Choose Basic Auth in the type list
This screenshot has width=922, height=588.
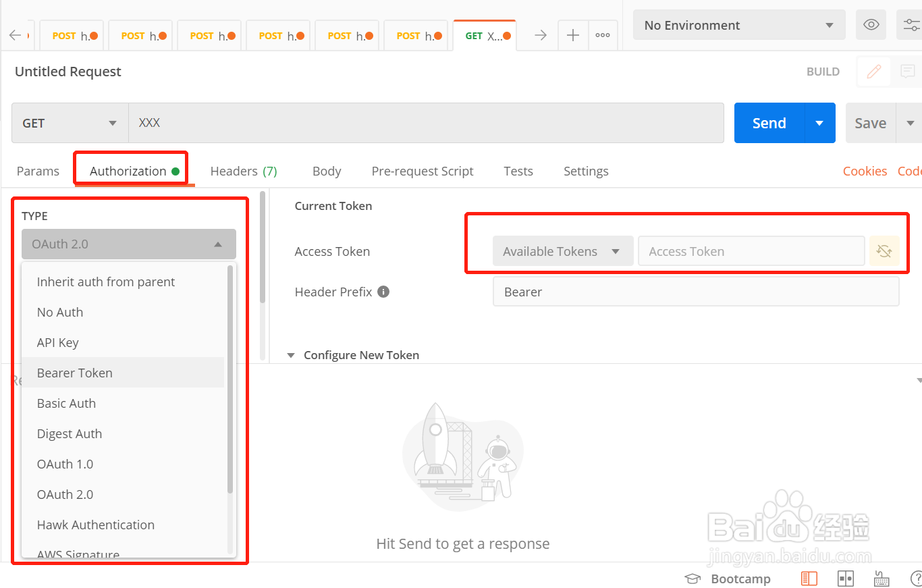66,403
